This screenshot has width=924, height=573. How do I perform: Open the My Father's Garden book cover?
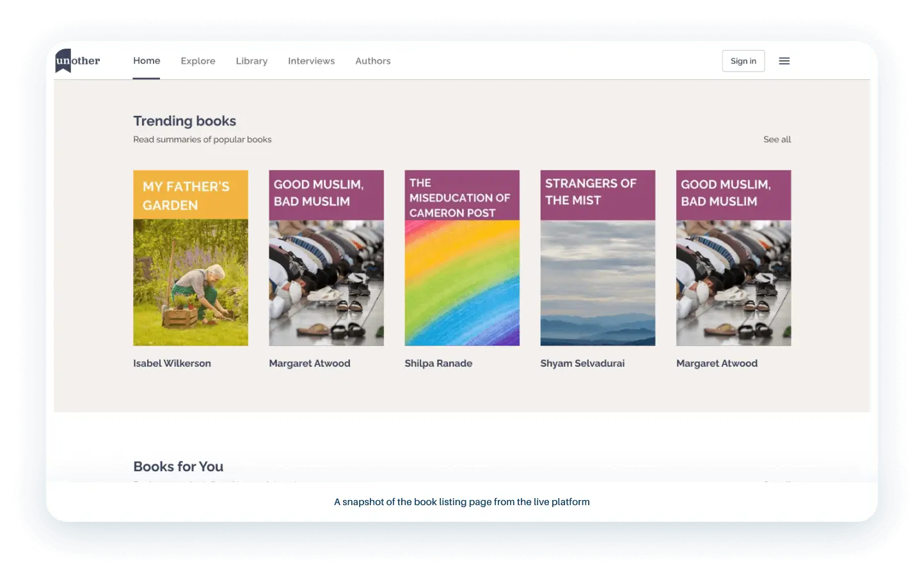click(191, 258)
